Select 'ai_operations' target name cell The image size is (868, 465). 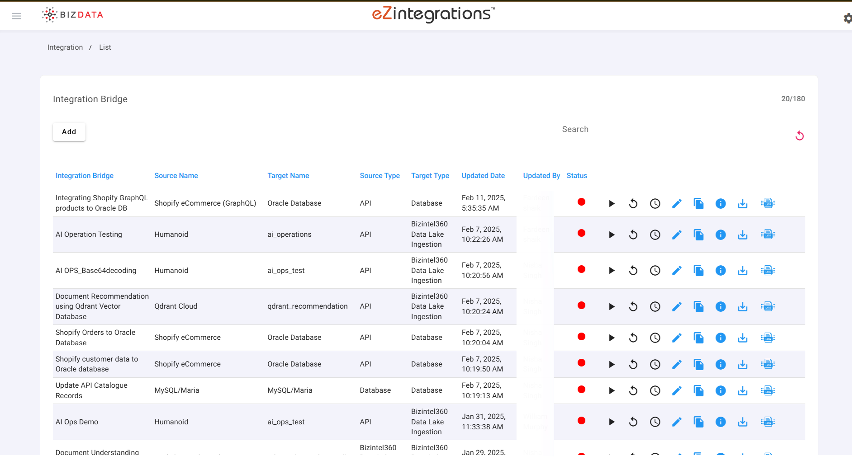[289, 235]
